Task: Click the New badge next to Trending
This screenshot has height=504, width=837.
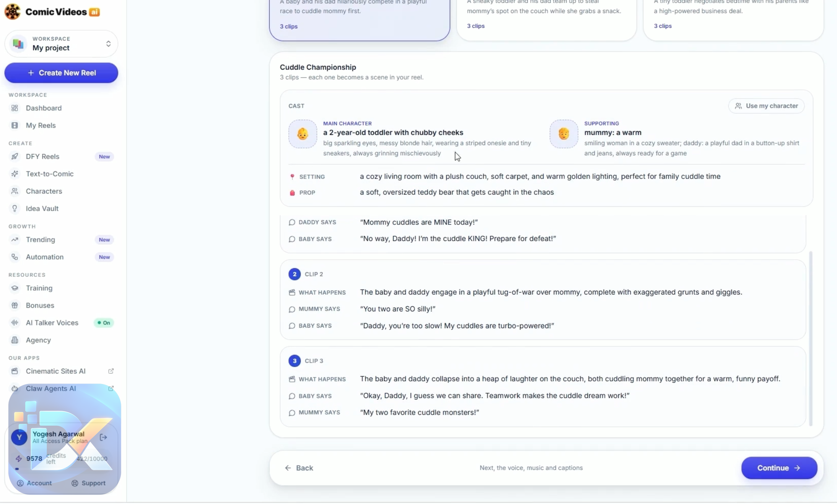Action: (104, 240)
